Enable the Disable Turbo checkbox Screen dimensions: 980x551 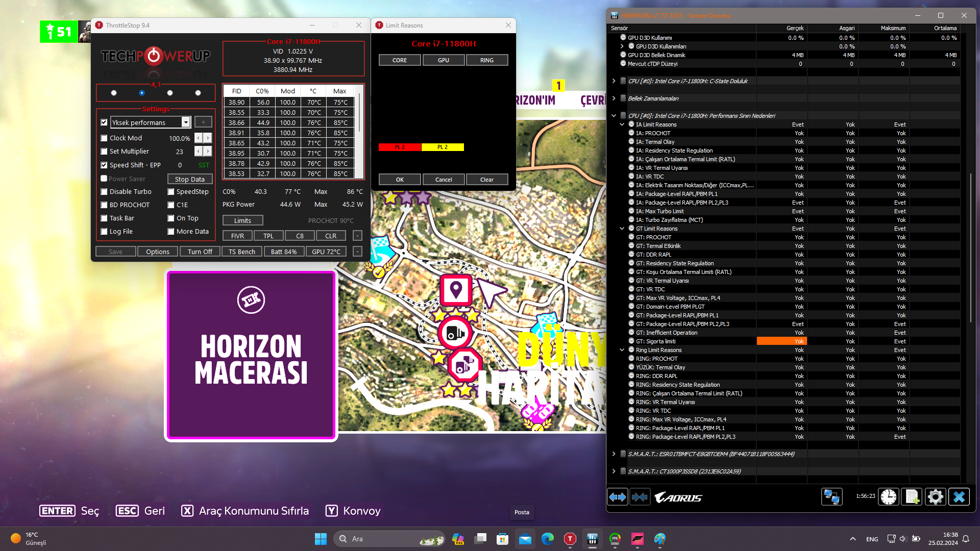[104, 192]
